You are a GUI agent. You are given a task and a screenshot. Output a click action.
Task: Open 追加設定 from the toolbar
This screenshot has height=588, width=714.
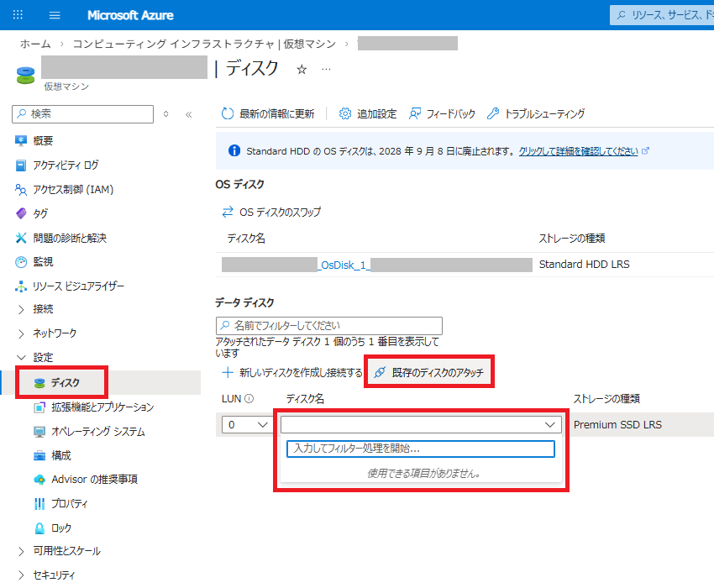368,113
